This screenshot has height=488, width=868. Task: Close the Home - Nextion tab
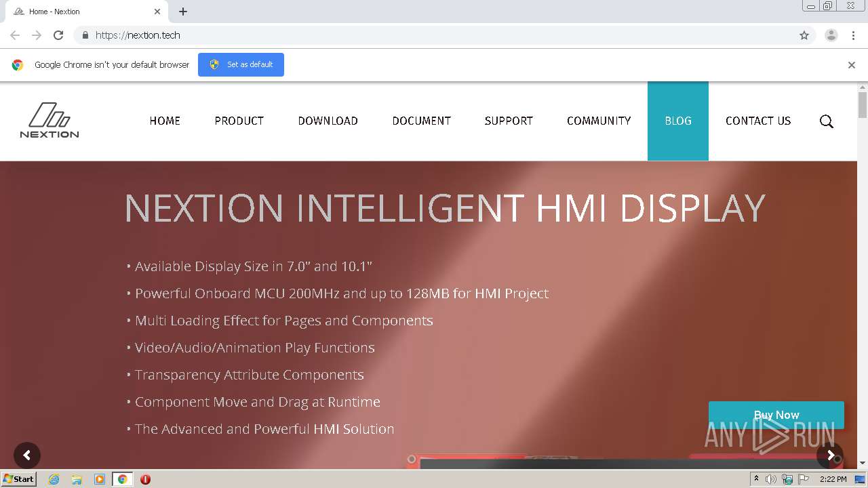point(157,12)
